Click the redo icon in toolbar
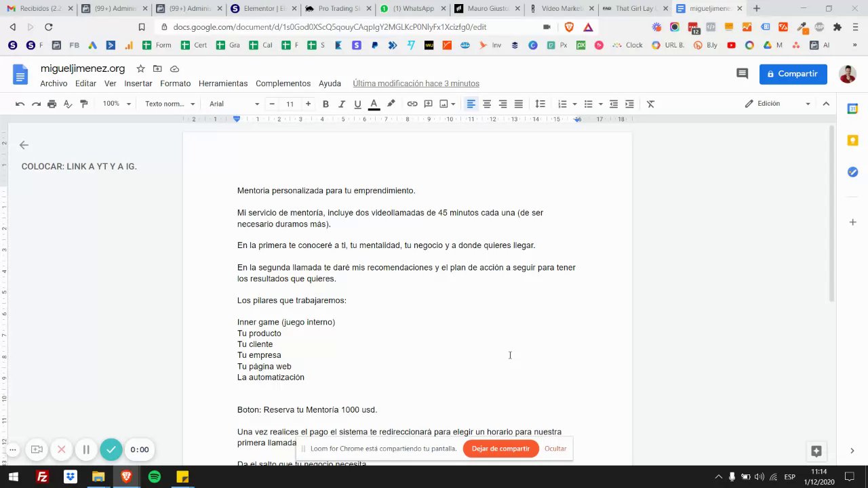This screenshot has width=868, height=488. click(x=36, y=104)
